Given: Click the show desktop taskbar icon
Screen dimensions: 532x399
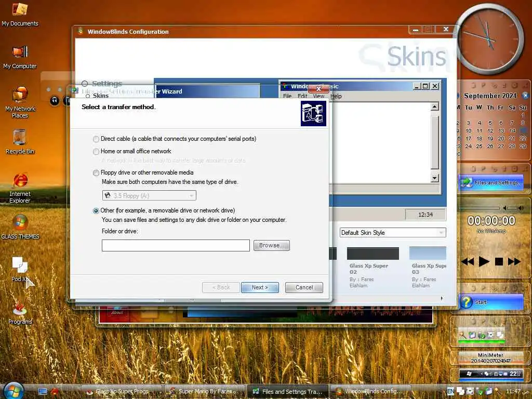Looking at the screenshot, I should (43, 392).
